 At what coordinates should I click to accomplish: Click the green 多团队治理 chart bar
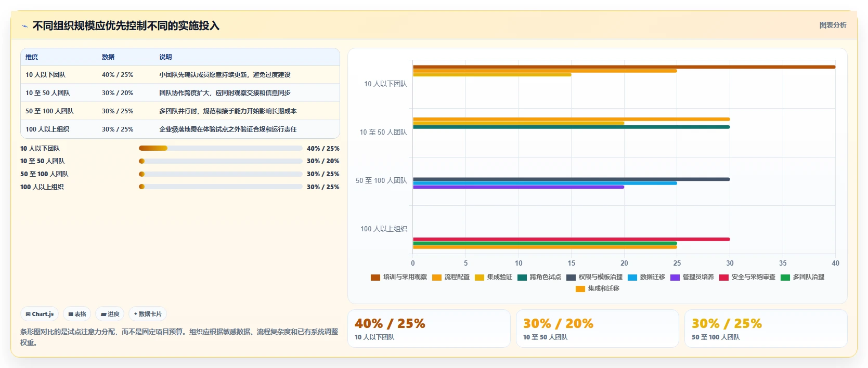[x=545, y=243]
